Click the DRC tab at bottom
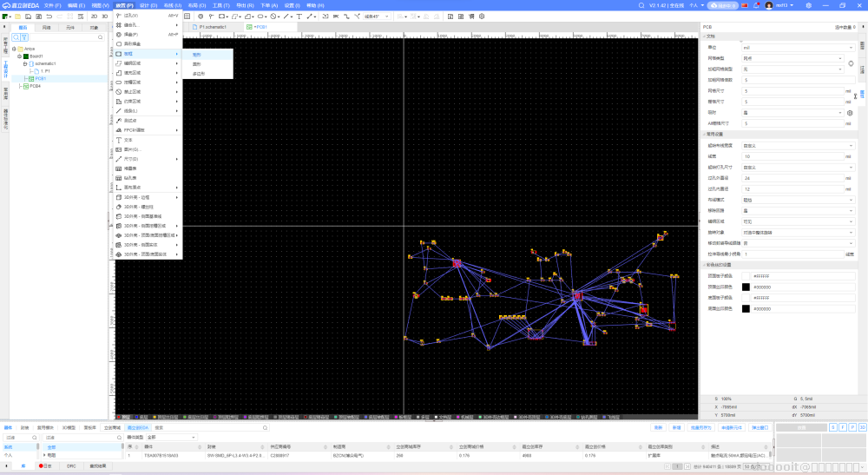 click(71, 466)
